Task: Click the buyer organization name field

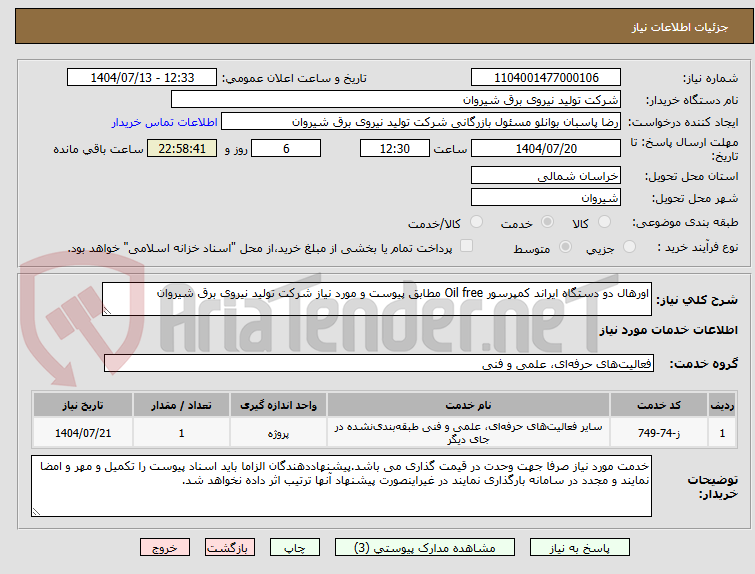Action: (396, 100)
